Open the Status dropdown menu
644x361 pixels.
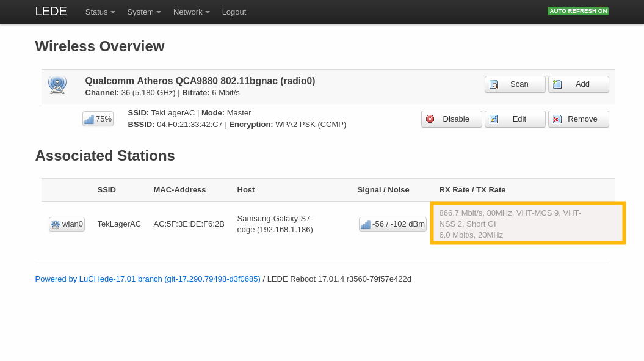99,12
